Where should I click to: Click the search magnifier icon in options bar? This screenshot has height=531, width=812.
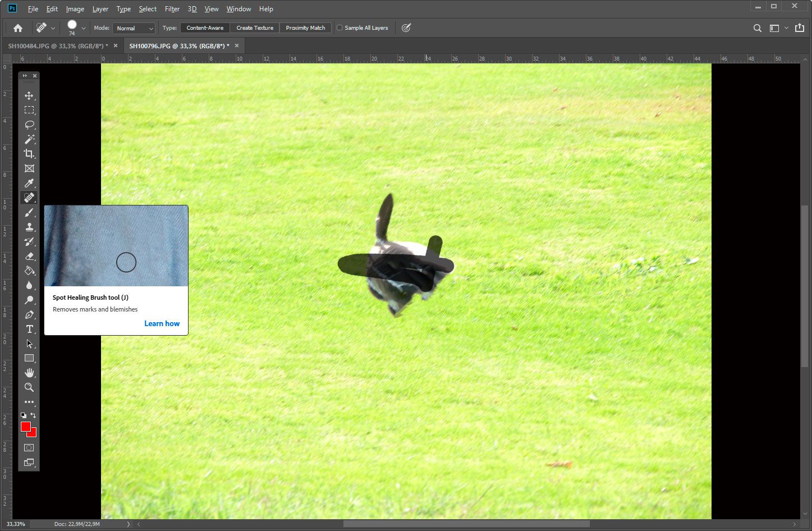coord(757,28)
